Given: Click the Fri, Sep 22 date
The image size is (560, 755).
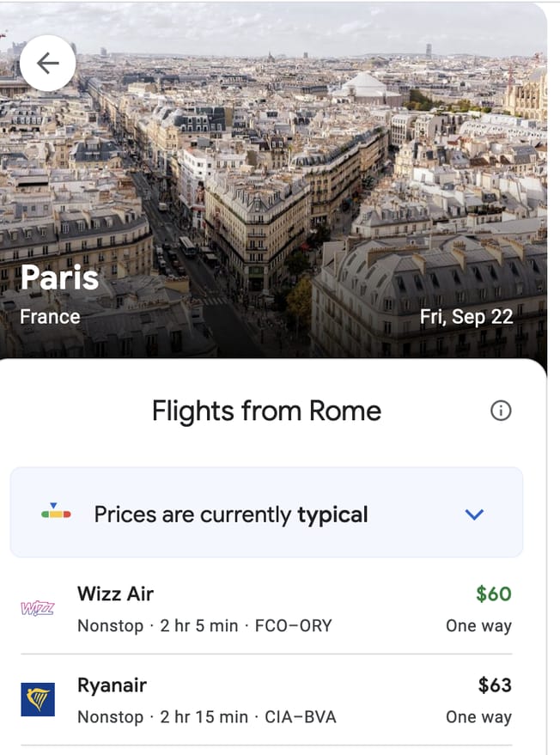Looking at the screenshot, I should [x=466, y=316].
